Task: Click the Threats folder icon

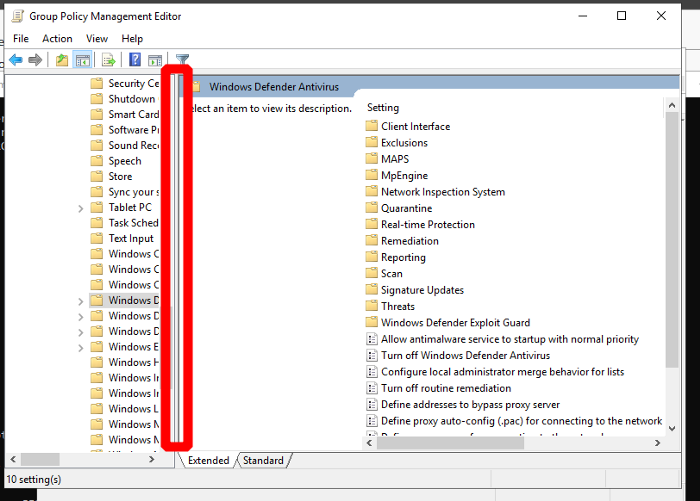Action: pyautogui.click(x=371, y=306)
